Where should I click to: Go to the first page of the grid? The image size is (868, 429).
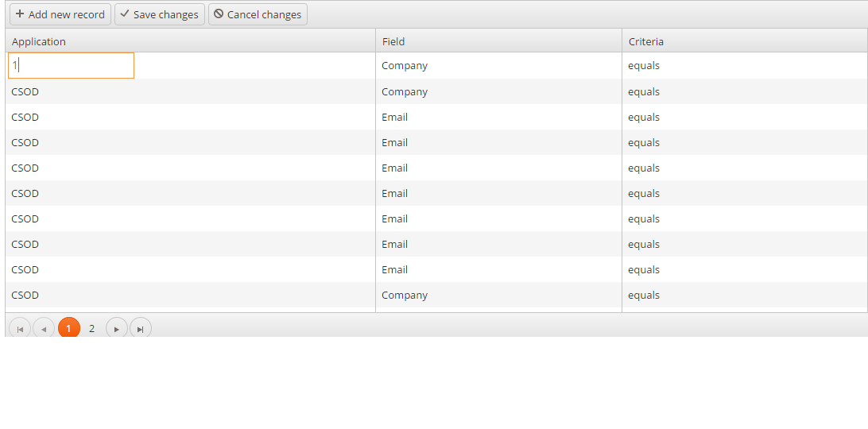click(x=20, y=329)
